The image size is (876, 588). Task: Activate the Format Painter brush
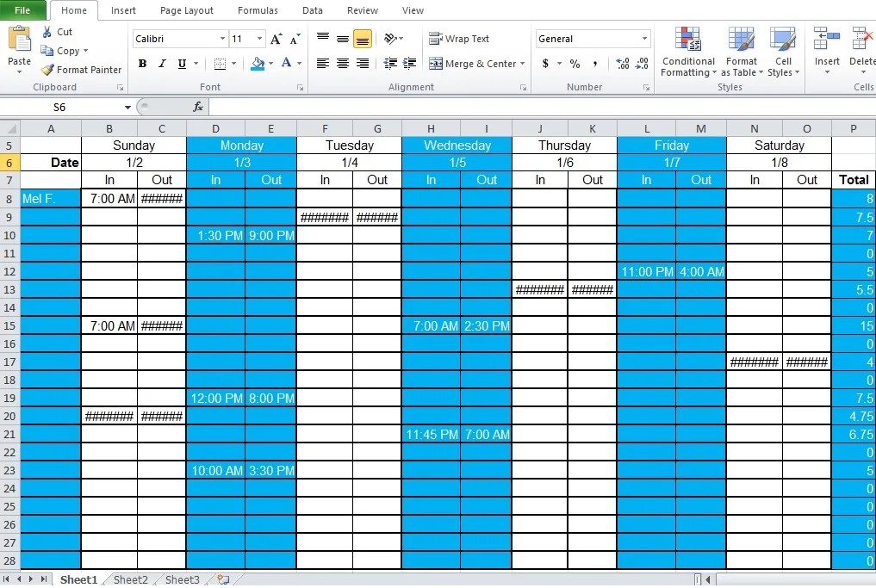pyautogui.click(x=47, y=70)
